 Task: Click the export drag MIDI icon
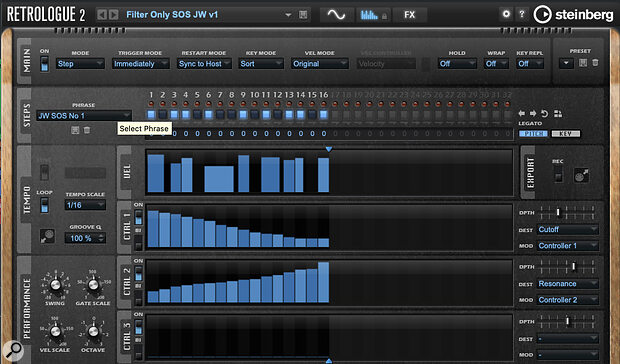[581, 176]
